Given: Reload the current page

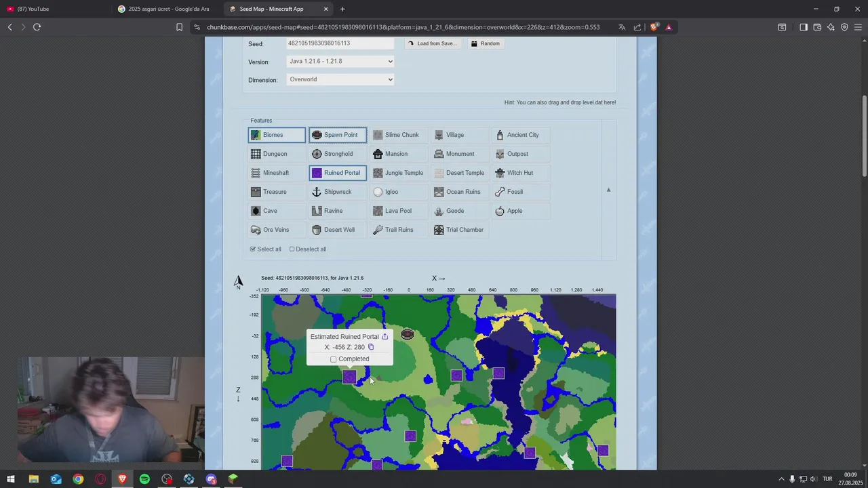Looking at the screenshot, I should (x=37, y=27).
